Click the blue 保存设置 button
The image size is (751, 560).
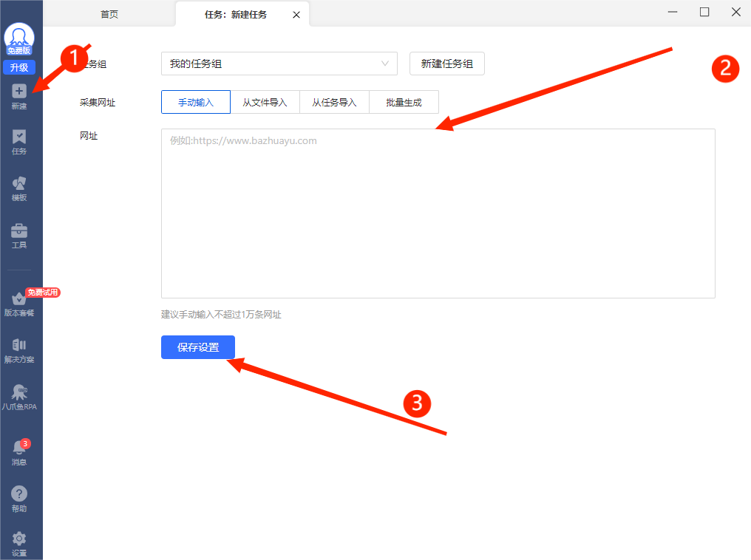coord(197,347)
